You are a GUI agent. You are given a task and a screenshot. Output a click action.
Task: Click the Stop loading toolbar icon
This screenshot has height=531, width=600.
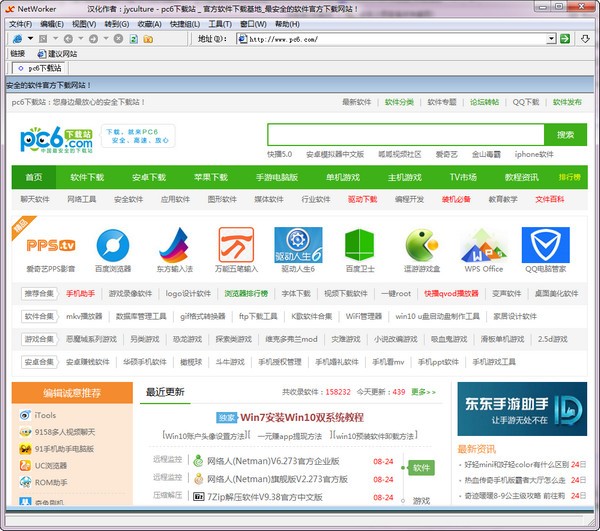[x=119, y=39]
